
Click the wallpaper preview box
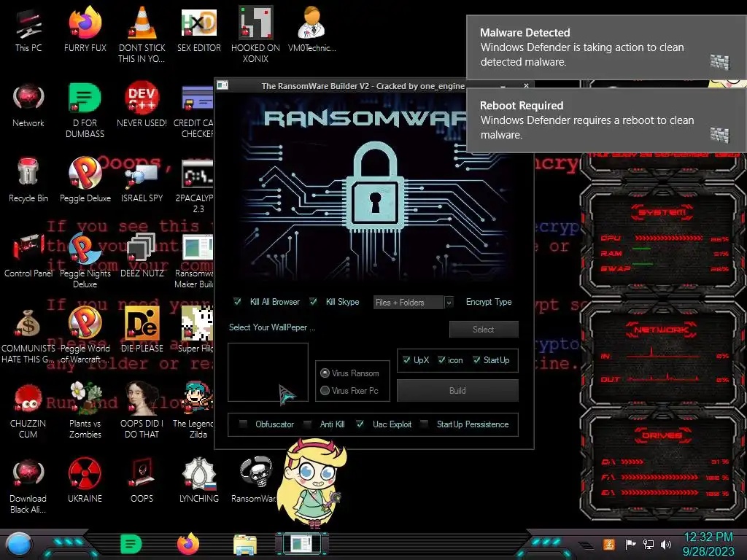(x=268, y=372)
